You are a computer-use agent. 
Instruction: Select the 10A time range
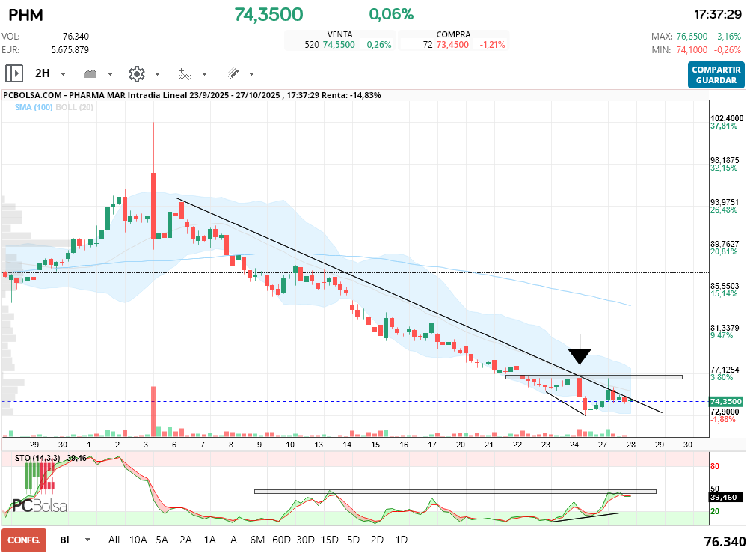[138, 540]
